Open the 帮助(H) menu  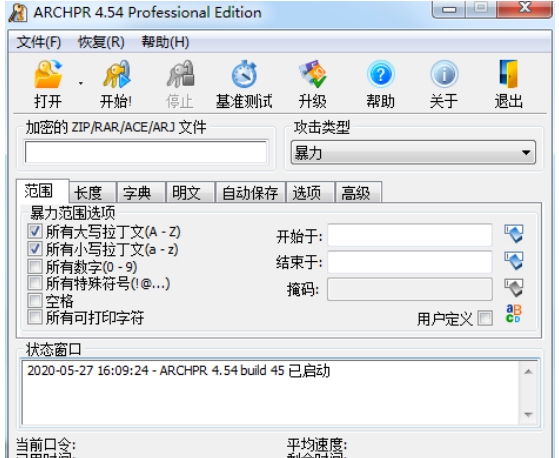165,42
